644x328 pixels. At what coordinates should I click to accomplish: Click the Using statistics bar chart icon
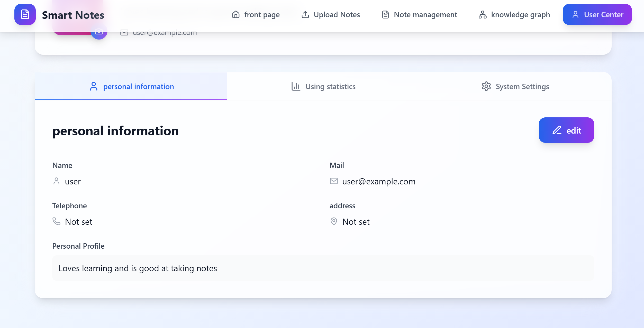click(296, 86)
